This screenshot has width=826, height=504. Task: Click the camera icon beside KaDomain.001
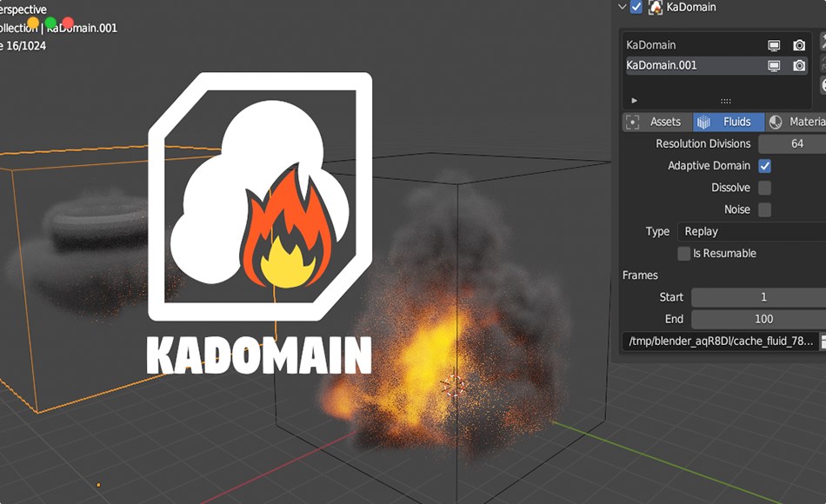(800, 65)
